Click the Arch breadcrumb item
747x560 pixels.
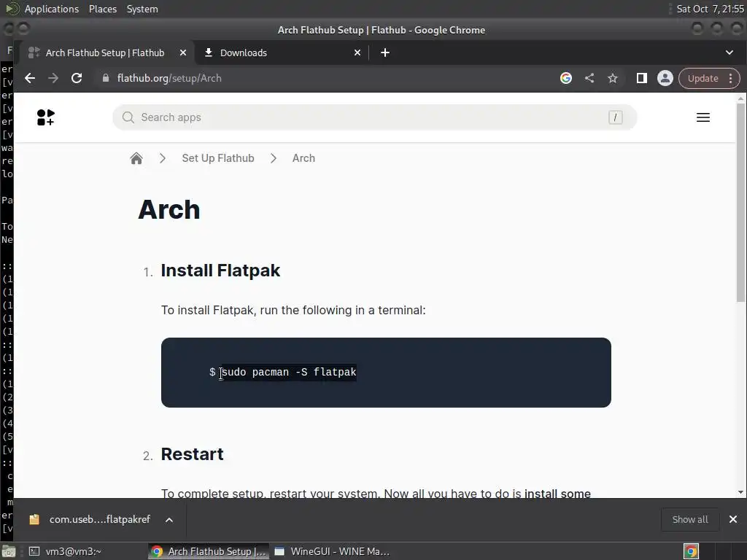point(303,158)
